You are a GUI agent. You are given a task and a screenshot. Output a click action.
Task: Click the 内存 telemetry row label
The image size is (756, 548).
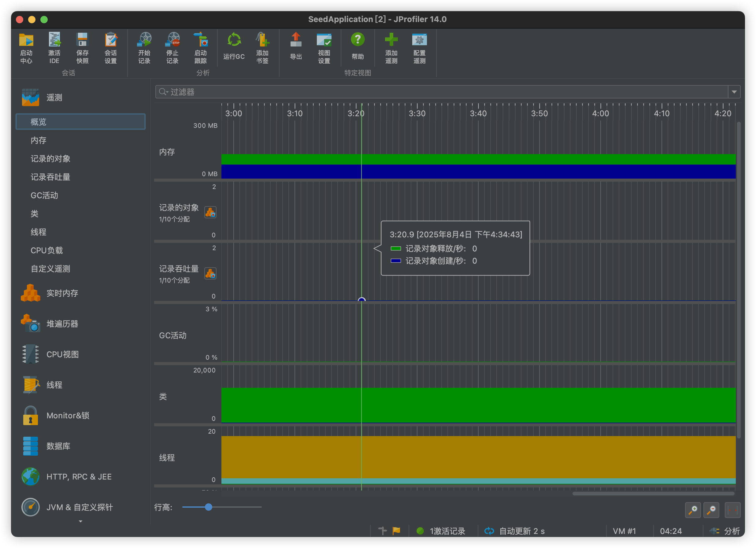(x=167, y=152)
